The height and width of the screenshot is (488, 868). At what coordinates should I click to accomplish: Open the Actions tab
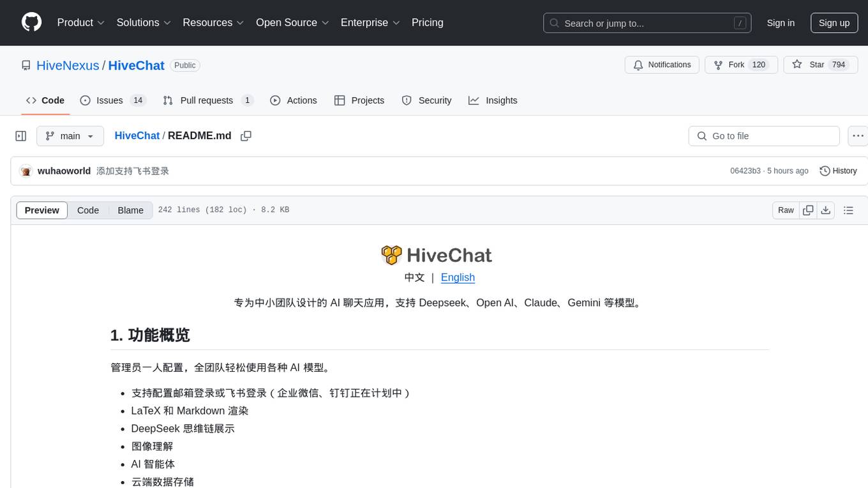(x=294, y=100)
